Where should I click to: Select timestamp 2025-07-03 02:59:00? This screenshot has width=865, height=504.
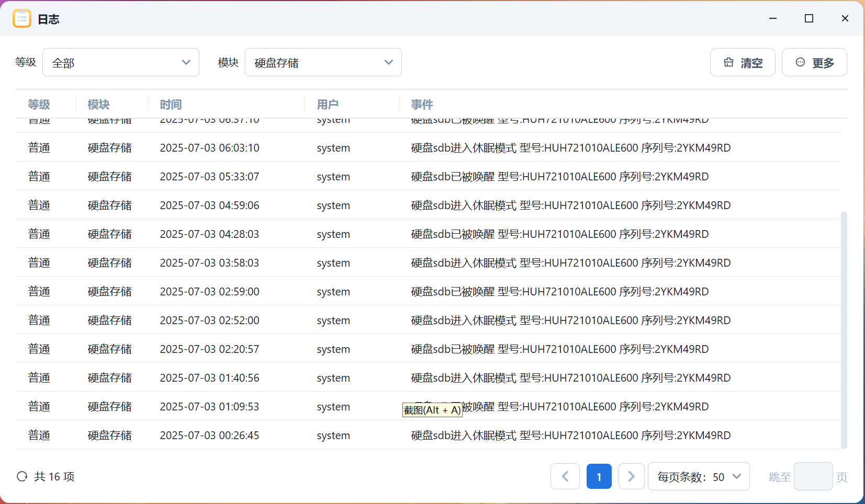pyautogui.click(x=209, y=292)
